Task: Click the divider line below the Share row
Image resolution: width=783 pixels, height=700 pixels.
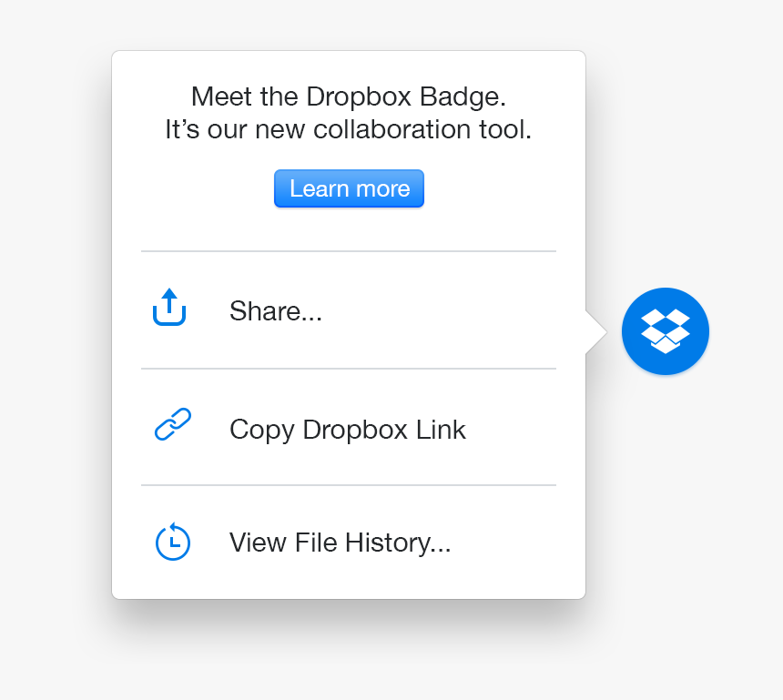Action: coord(349,369)
